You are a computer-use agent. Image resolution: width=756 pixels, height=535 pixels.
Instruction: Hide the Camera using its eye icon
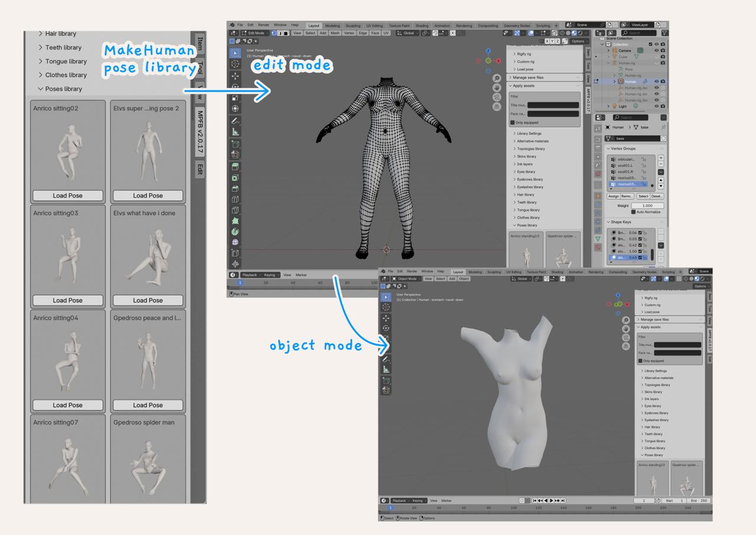pos(656,51)
